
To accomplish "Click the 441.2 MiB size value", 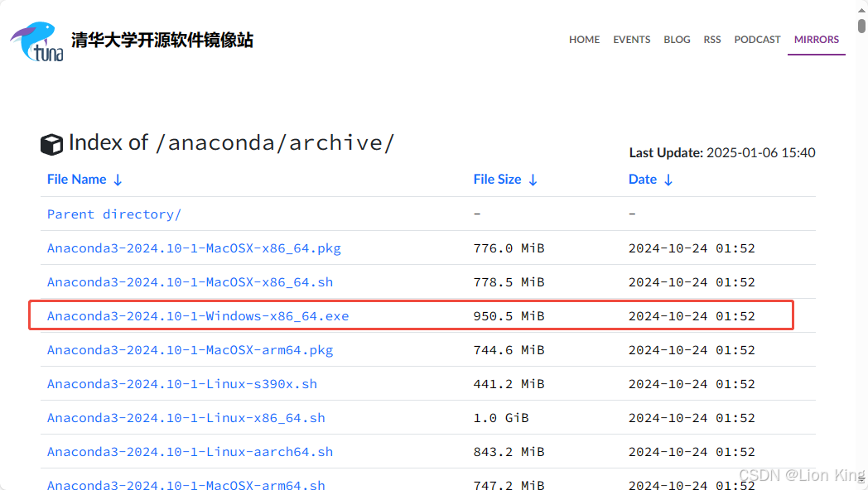I will click(509, 384).
